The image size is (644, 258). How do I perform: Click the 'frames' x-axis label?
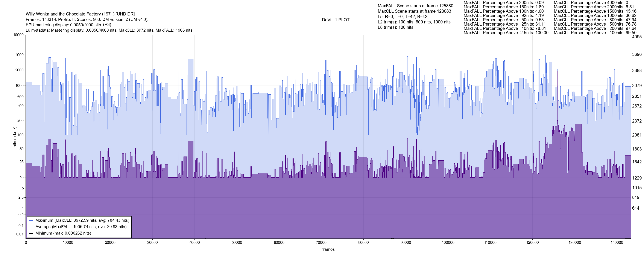click(328, 249)
